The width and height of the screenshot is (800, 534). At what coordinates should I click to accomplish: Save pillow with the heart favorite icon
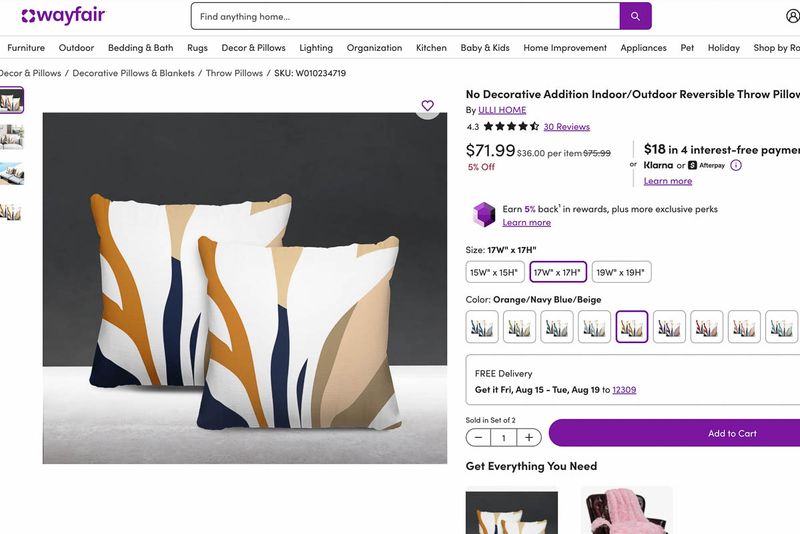pos(428,106)
